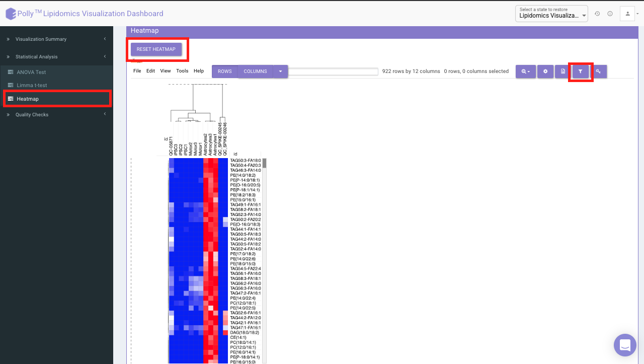Open the user profile avatar menu
The height and width of the screenshot is (364, 644).
(627, 14)
